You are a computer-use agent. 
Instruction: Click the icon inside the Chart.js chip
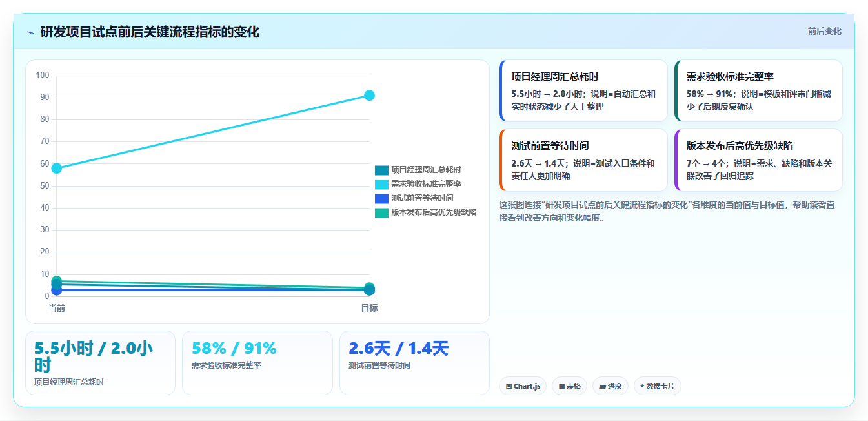509,386
